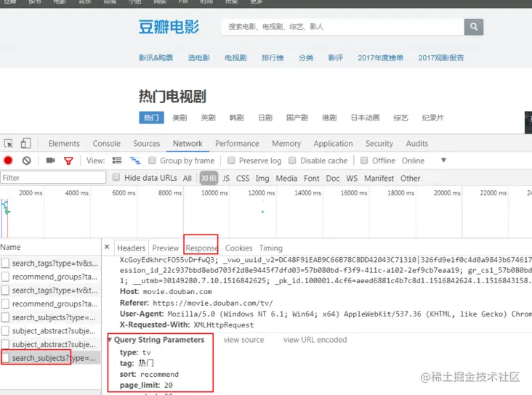
Task: Open the 选电影 navigation link
Action: point(199,57)
